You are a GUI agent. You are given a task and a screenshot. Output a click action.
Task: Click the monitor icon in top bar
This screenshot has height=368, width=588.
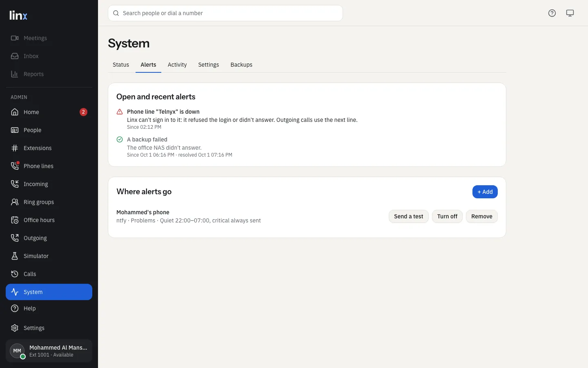pyautogui.click(x=570, y=13)
